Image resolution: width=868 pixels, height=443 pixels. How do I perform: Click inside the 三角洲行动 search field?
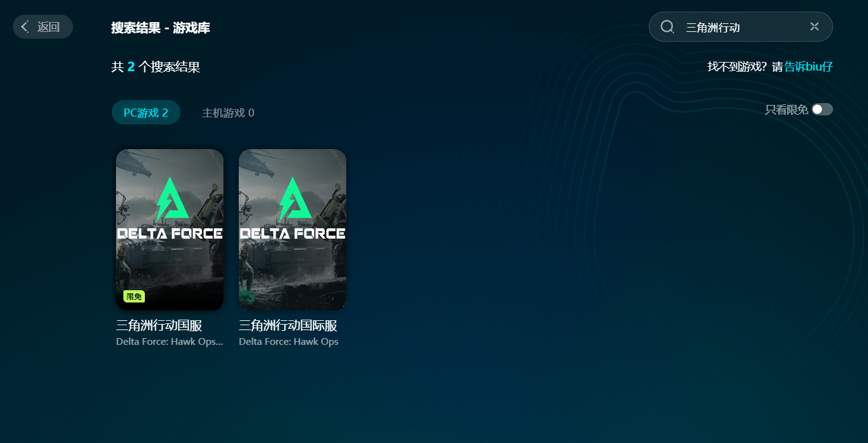(x=740, y=27)
